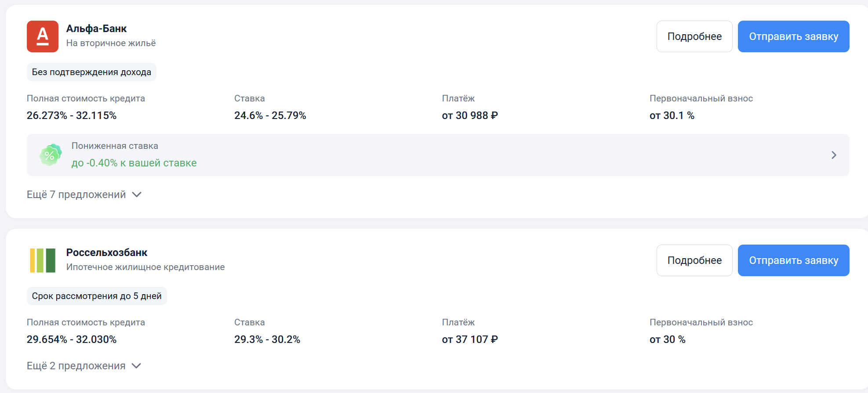The height and width of the screenshot is (393, 868).
Task: Click chevron next to "Ещё 7 предложений"
Action: pyautogui.click(x=137, y=195)
